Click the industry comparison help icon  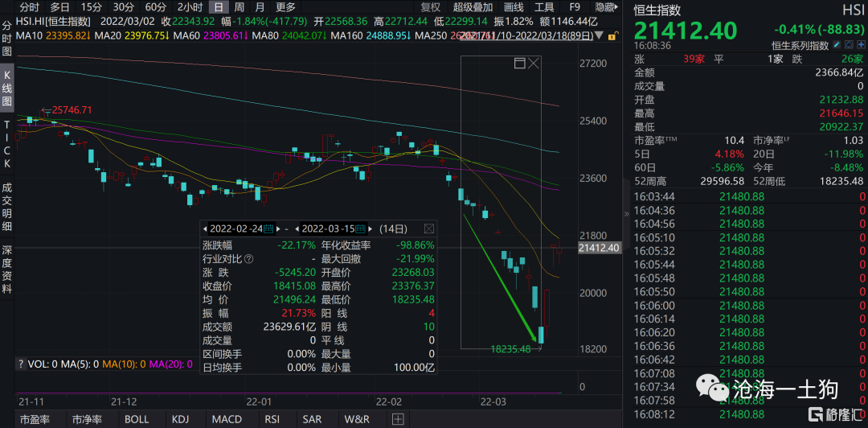[248, 260]
